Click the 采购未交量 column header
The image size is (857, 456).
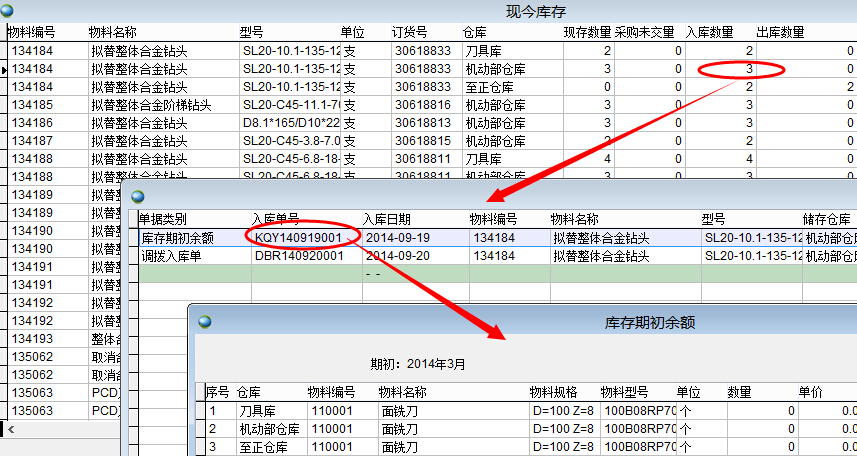coord(646,32)
